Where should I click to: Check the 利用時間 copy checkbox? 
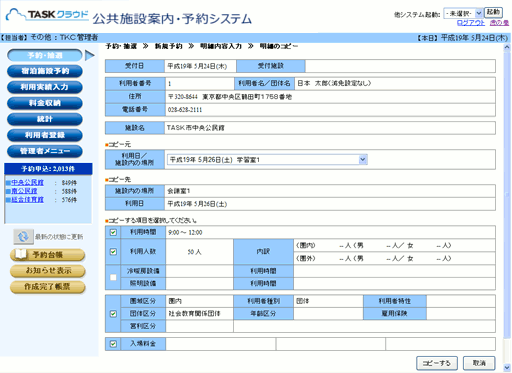(113, 232)
